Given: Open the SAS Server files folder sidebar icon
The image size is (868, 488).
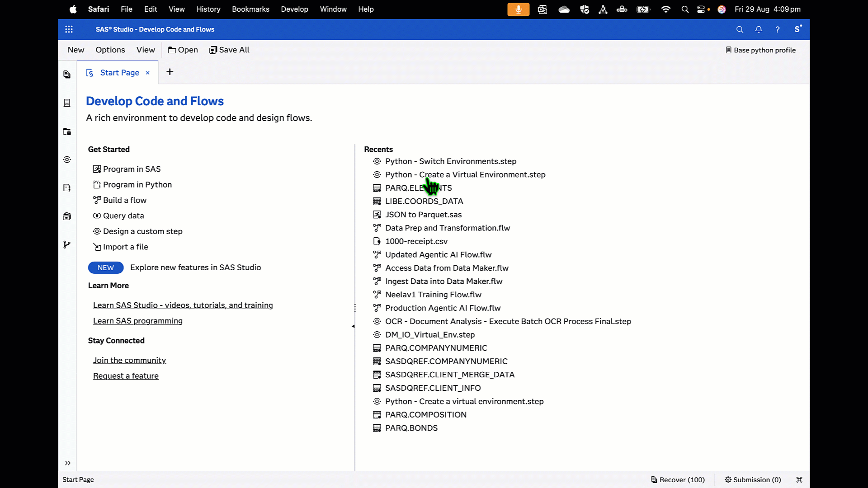Looking at the screenshot, I should point(67,131).
